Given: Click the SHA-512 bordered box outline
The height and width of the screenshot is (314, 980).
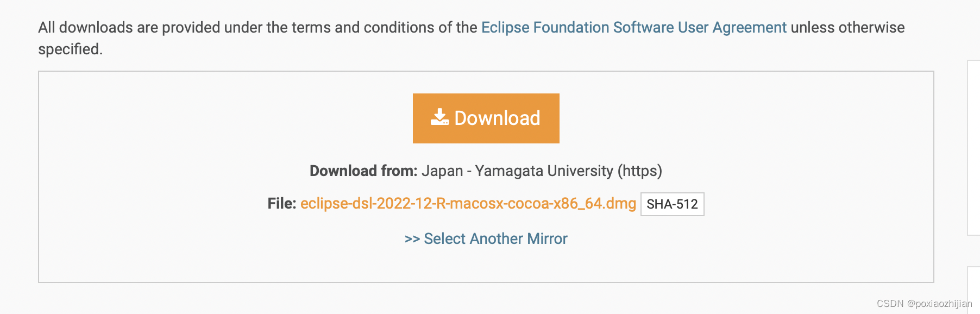Looking at the screenshot, I should coord(673,194).
